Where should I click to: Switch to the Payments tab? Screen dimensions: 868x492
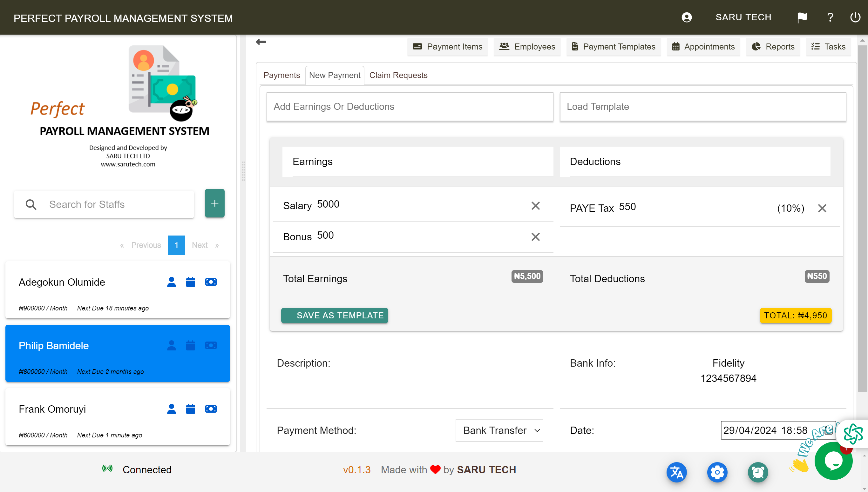[282, 75]
